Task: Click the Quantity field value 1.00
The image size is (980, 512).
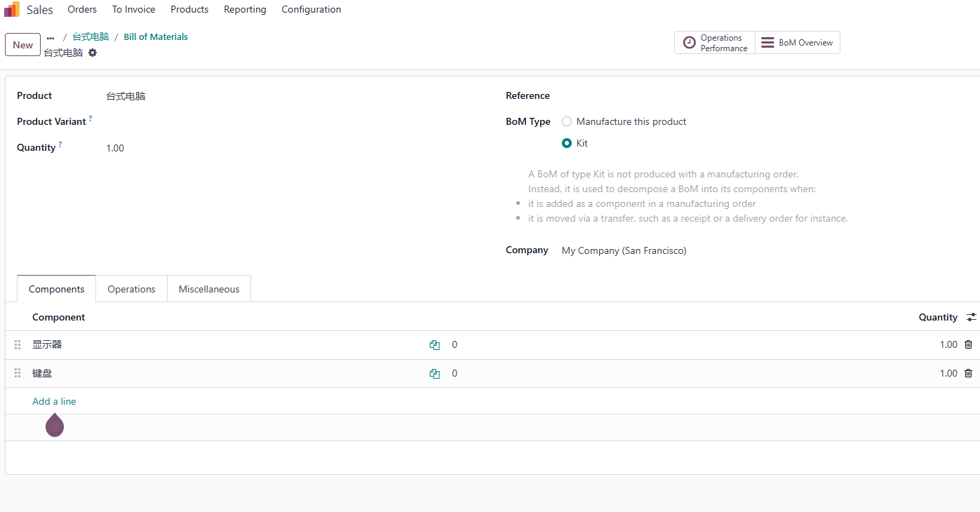Action: [115, 148]
